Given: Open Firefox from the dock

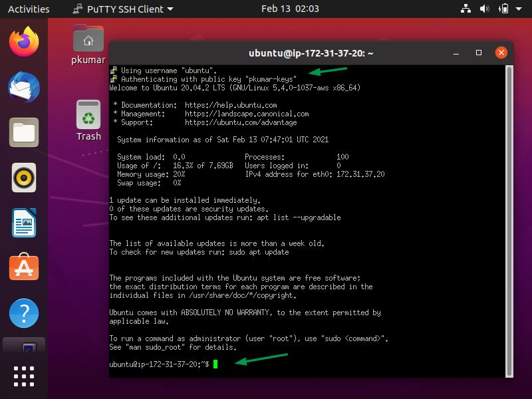Looking at the screenshot, I should (23, 41).
